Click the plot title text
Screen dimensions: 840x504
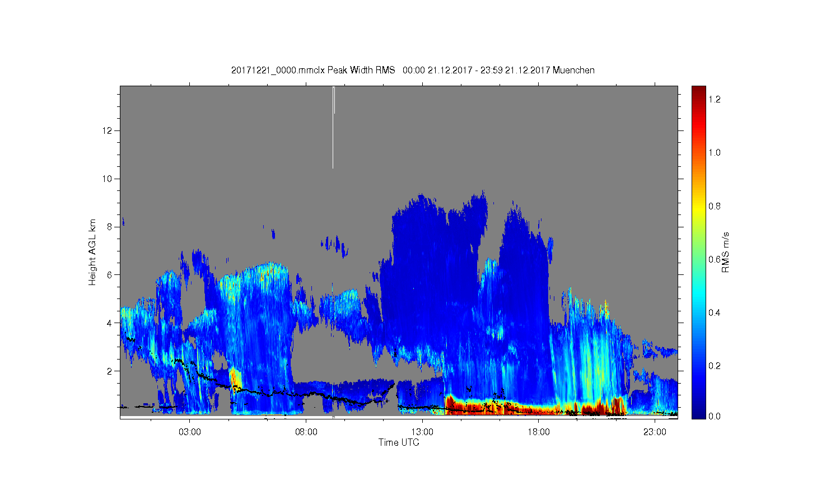[x=413, y=70]
